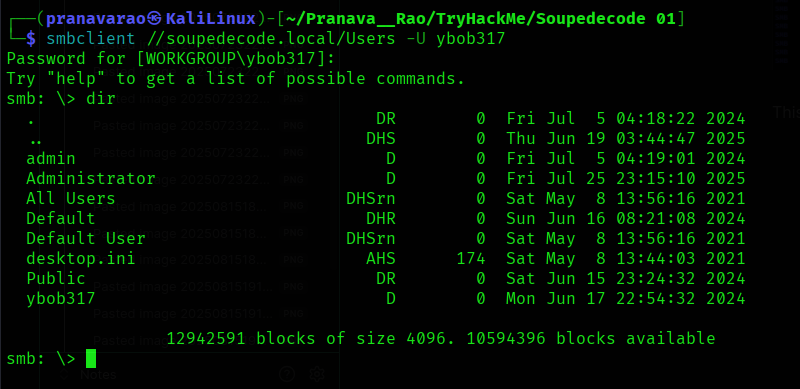Open the Notes vault switcher chevrons
The width and height of the screenshot is (800, 389).
tap(65, 374)
